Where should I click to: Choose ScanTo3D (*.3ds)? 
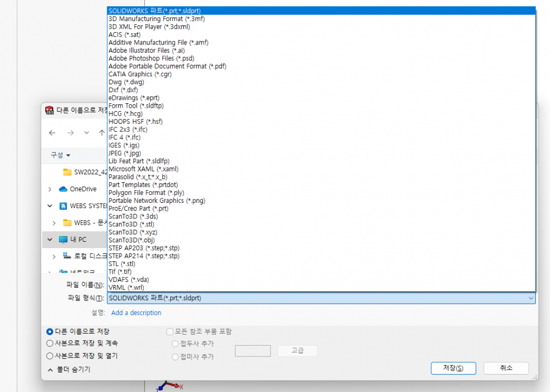pyautogui.click(x=321, y=217)
